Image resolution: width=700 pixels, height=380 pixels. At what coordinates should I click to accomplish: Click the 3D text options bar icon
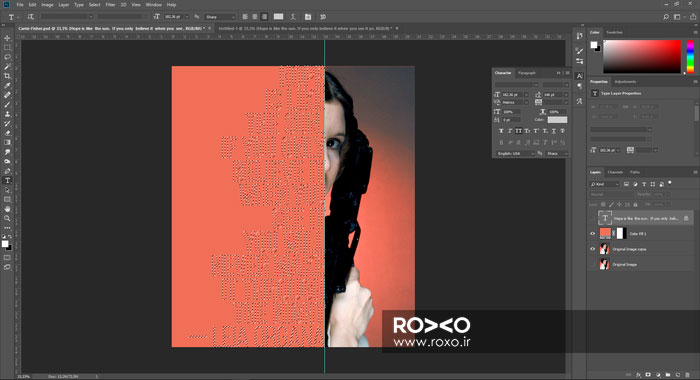323,17
